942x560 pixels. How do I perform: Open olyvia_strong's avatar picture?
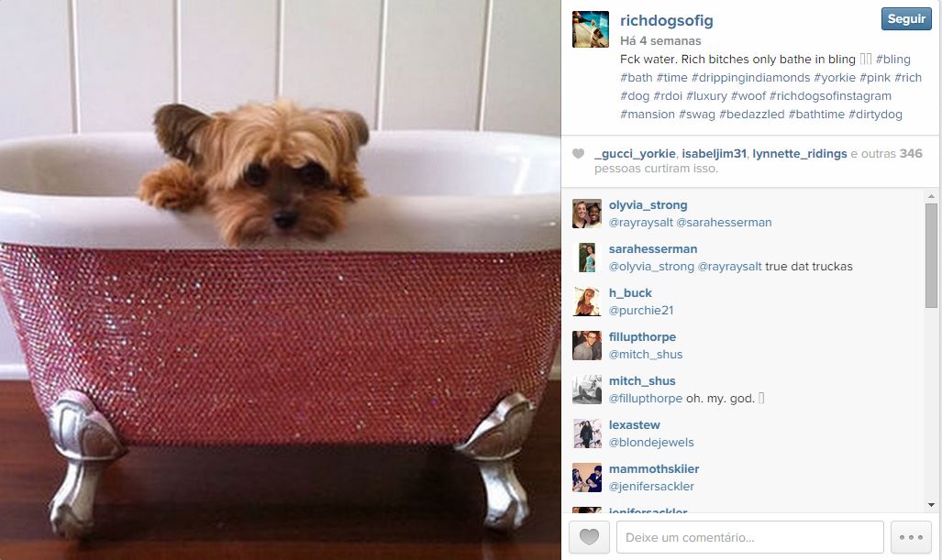click(x=587, y=214)
